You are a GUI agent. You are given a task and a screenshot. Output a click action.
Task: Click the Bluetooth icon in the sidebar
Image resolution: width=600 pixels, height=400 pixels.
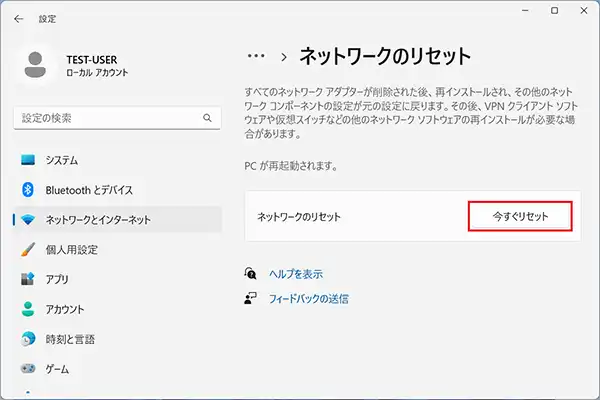(x=28, y=190)
